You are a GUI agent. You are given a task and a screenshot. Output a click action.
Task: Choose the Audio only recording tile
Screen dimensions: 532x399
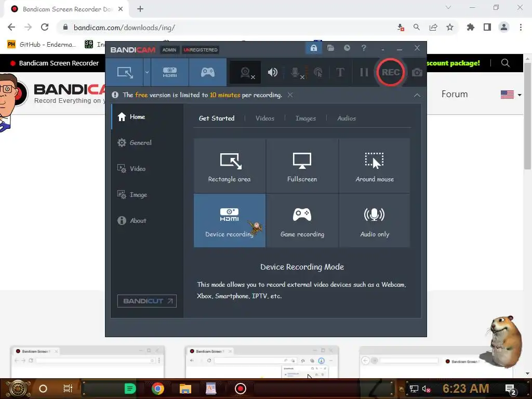375,220
